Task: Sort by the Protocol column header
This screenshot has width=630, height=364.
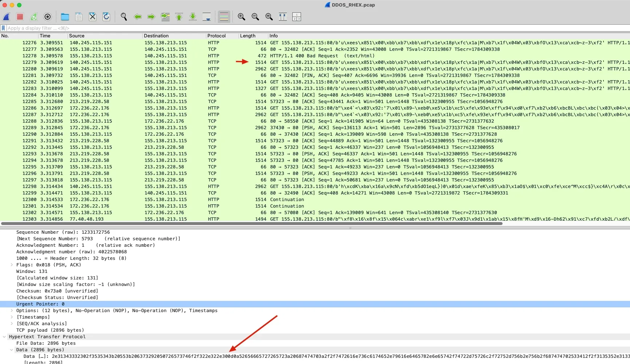Action: 222,36
